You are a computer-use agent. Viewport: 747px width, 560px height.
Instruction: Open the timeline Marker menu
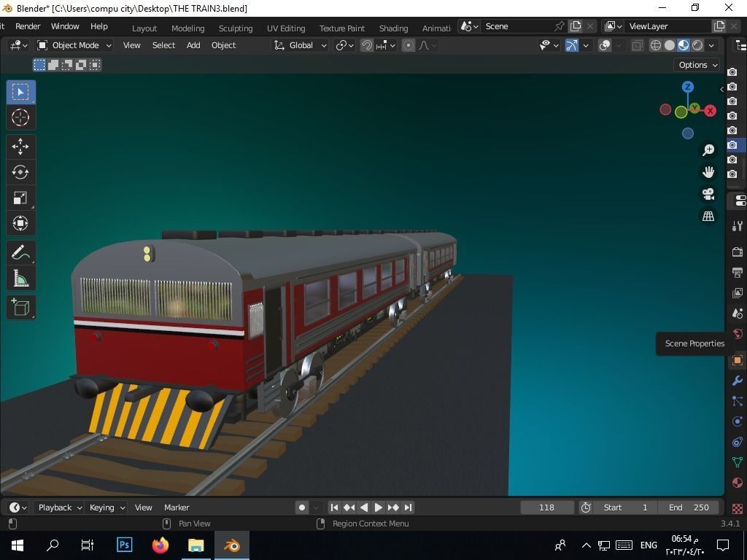point(177,507)
